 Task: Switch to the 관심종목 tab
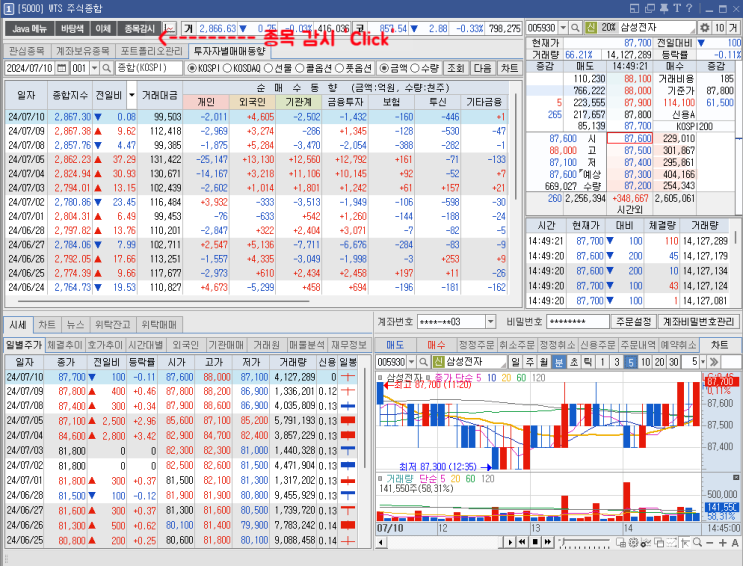[x=27, y=50]
